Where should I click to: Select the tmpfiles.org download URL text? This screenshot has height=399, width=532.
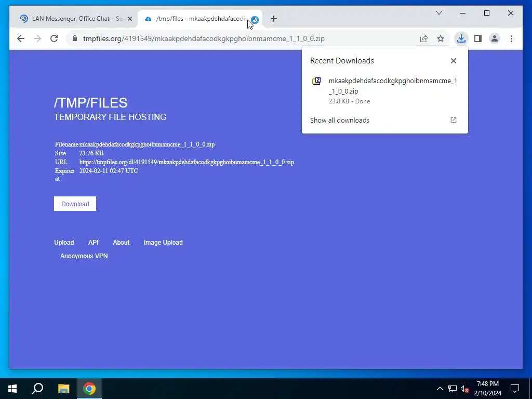click(x=187, y=162)
